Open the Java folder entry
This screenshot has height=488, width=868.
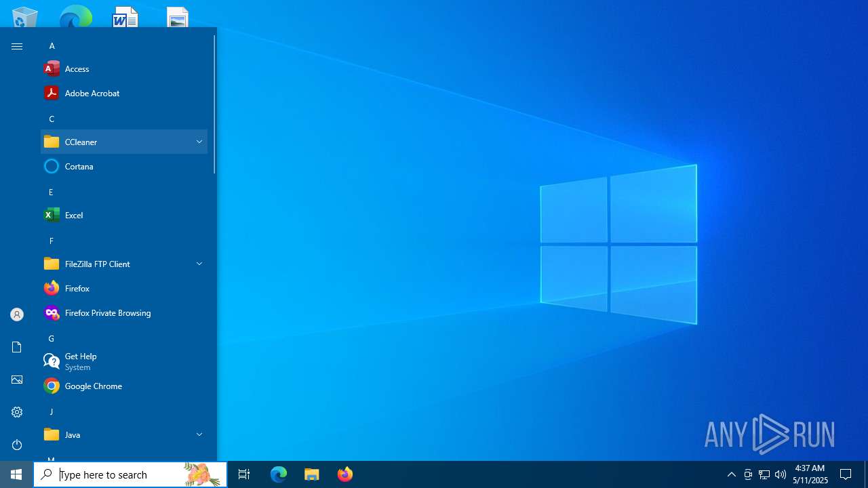click(124, 434)
